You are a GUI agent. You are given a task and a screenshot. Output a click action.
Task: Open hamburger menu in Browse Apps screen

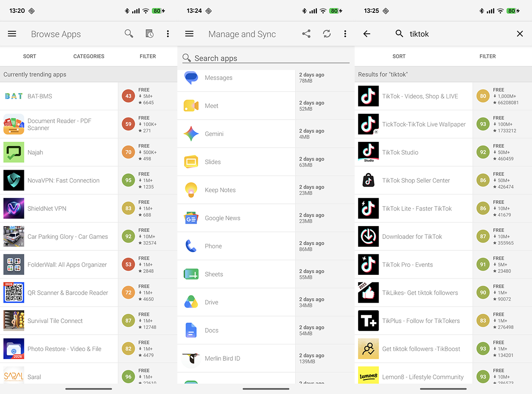12,34
